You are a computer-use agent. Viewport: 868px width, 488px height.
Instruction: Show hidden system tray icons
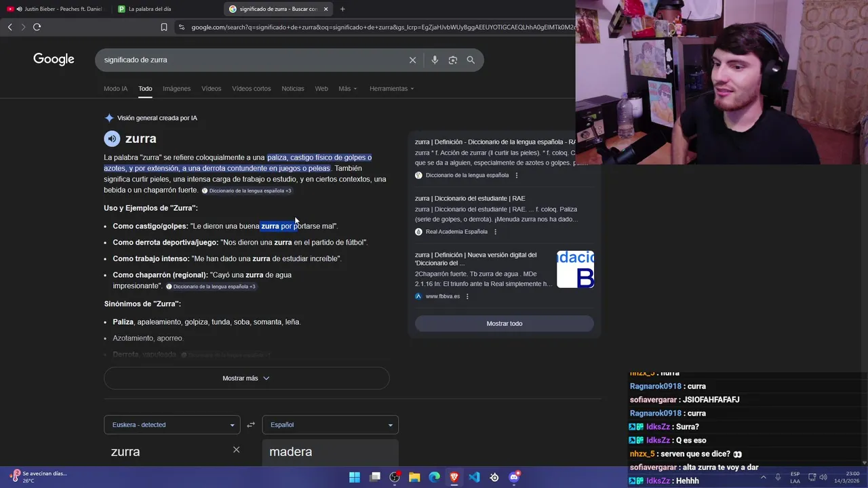coord(763,477)
